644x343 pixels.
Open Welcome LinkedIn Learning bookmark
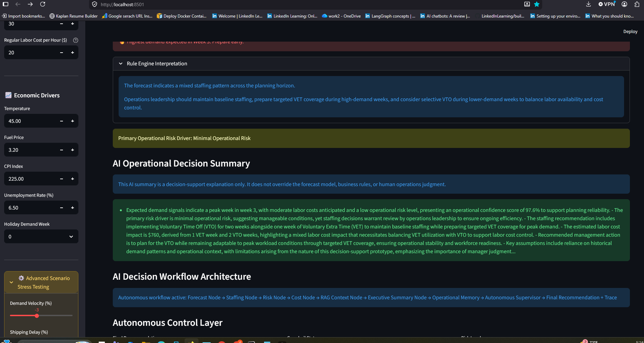click(x=237, y=16)
